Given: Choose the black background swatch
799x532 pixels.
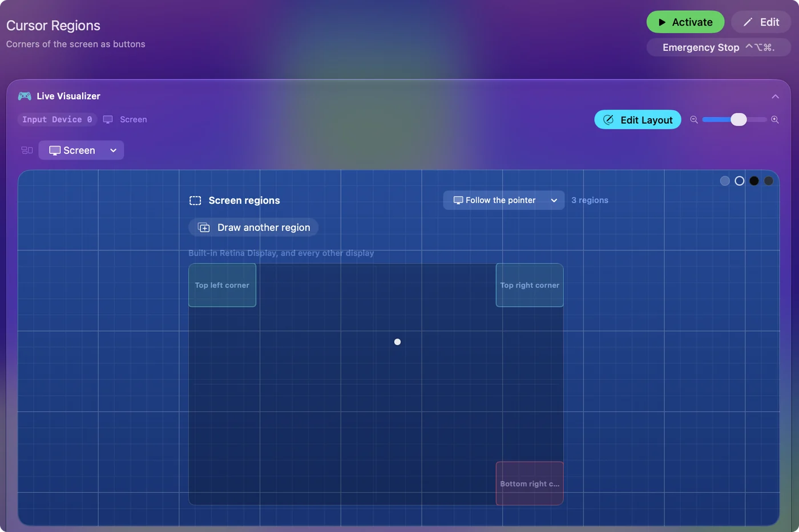Looking at the screenshot, I should [754, 181].
